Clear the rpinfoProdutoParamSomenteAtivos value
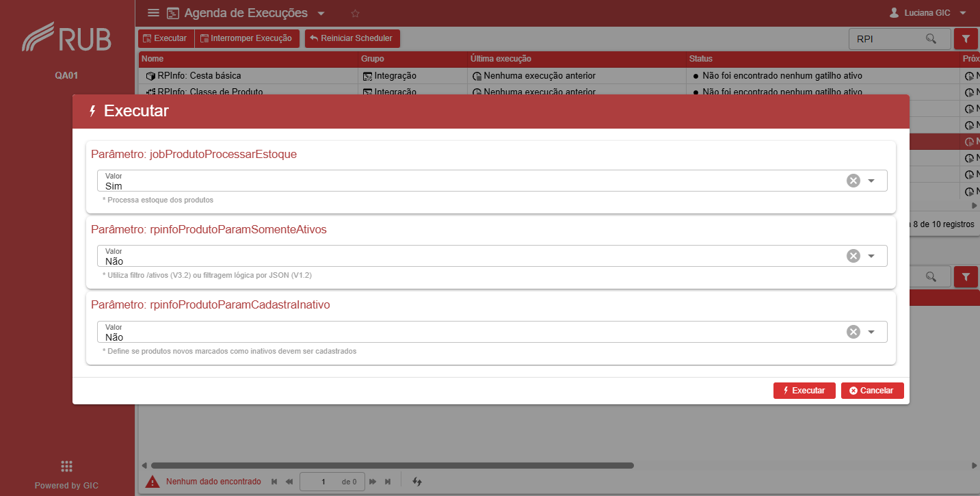 click(853, 256)
